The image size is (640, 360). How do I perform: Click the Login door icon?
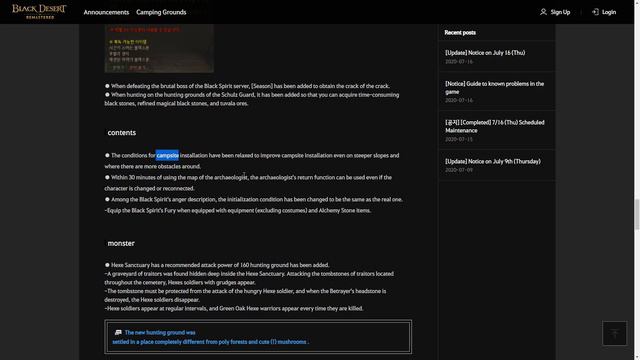(596, 12)
